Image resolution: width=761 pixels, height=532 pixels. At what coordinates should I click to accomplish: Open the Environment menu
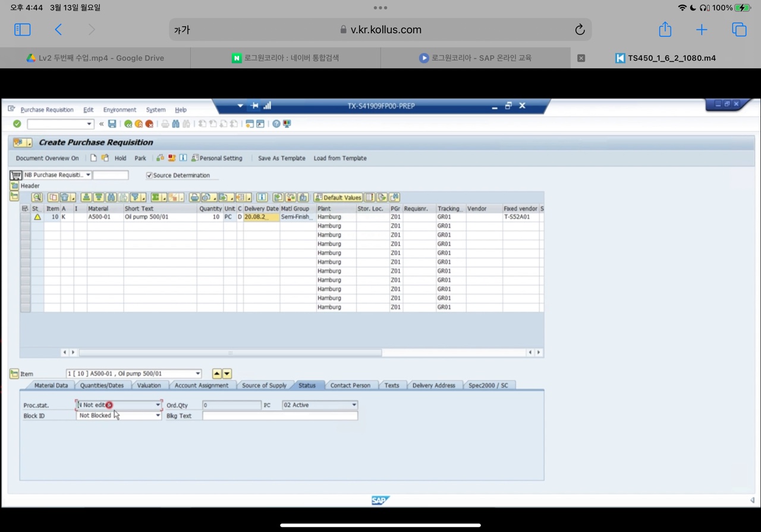120,110
